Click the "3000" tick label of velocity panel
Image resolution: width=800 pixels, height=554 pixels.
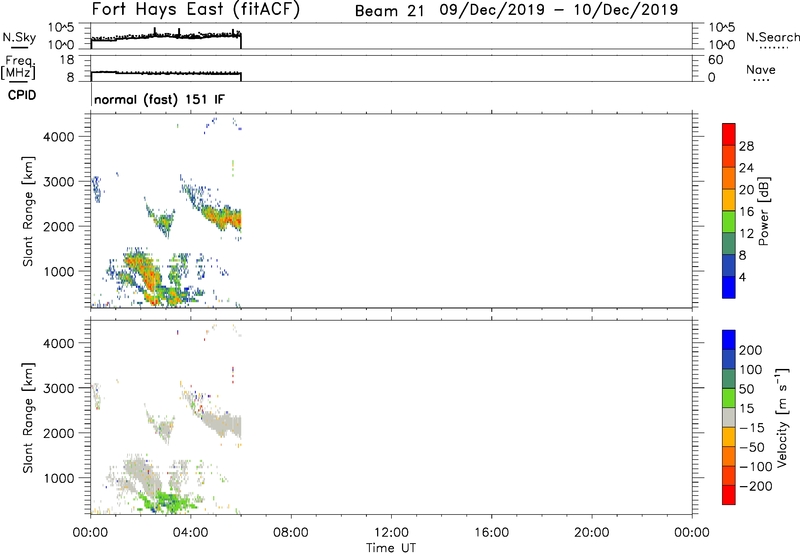(x=59, y=388)
